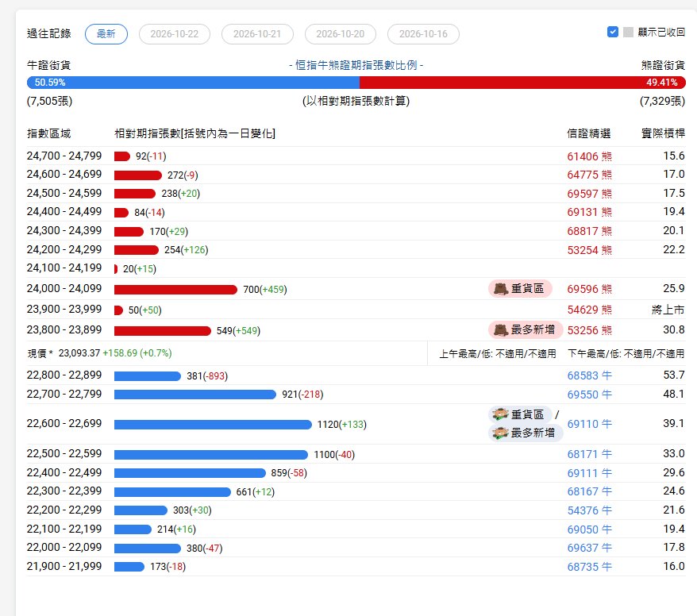Screen dimensions: 697x616
Task: Open bear warrant 68817
Action: click(x=589, y=231)
